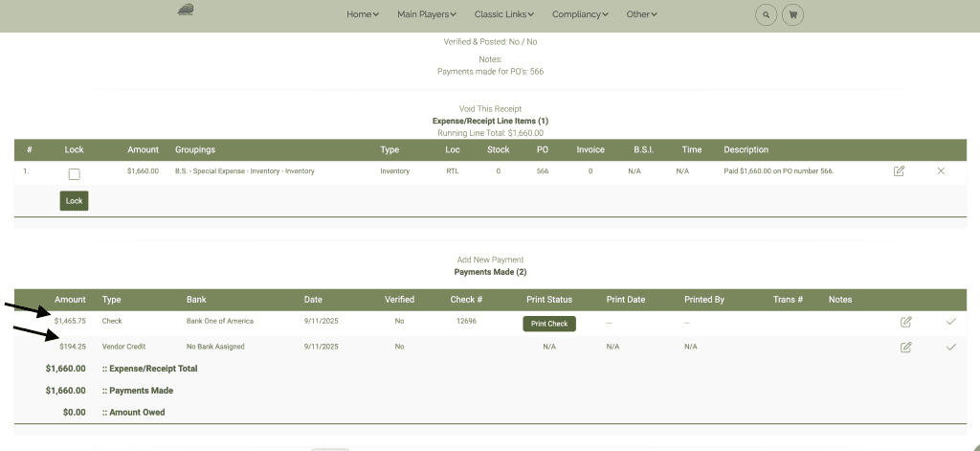The height and width of the screenshot is (451, 980).
Task: Verify the Check payment checkmark
Action: (950, 322)
